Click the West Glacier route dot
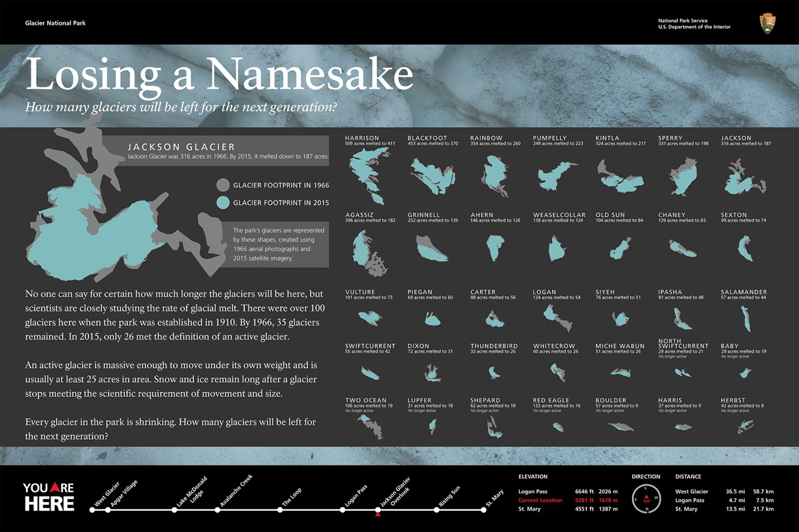The width and height of the screenshot is (799, 532). (x=93, y=510)
